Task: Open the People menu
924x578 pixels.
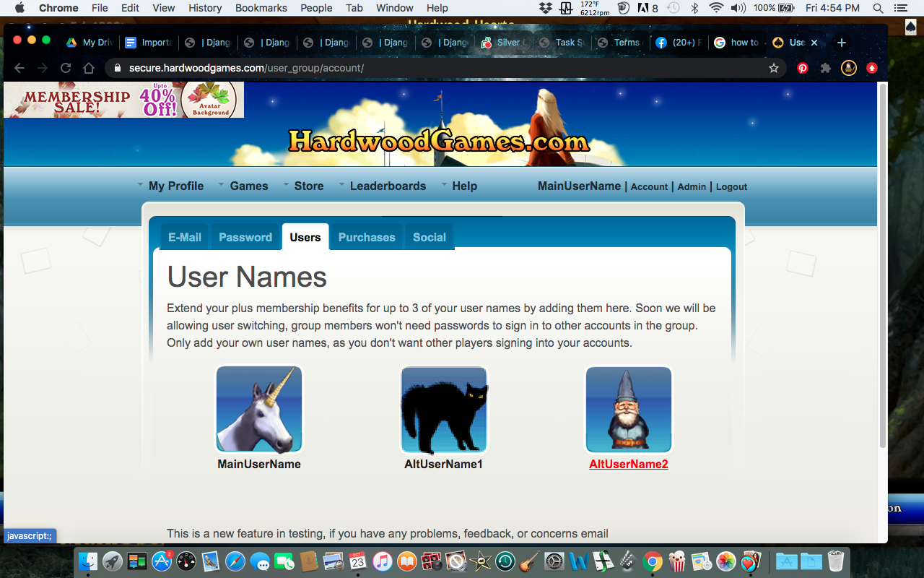Action: (316, 8)
